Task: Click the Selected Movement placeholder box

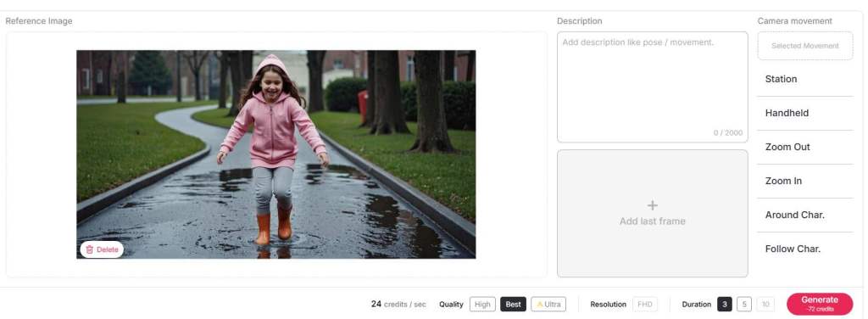Action: (x=805, y=46)
